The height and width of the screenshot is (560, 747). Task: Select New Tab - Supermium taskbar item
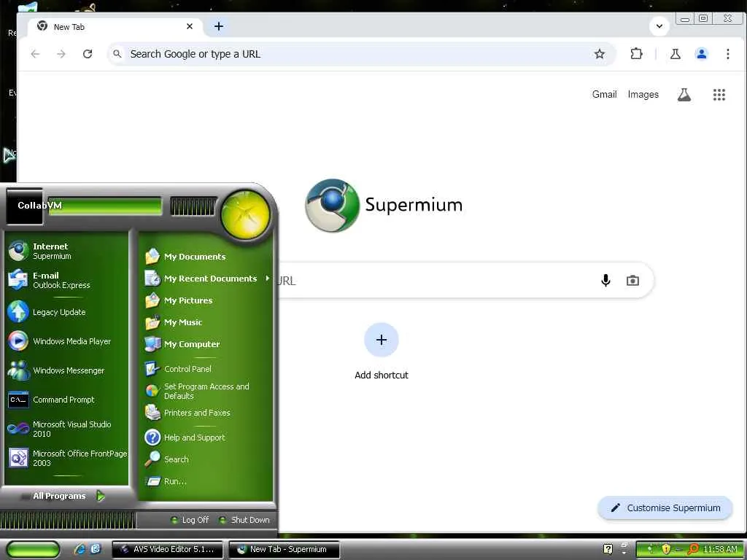click(x=285, y=549)
